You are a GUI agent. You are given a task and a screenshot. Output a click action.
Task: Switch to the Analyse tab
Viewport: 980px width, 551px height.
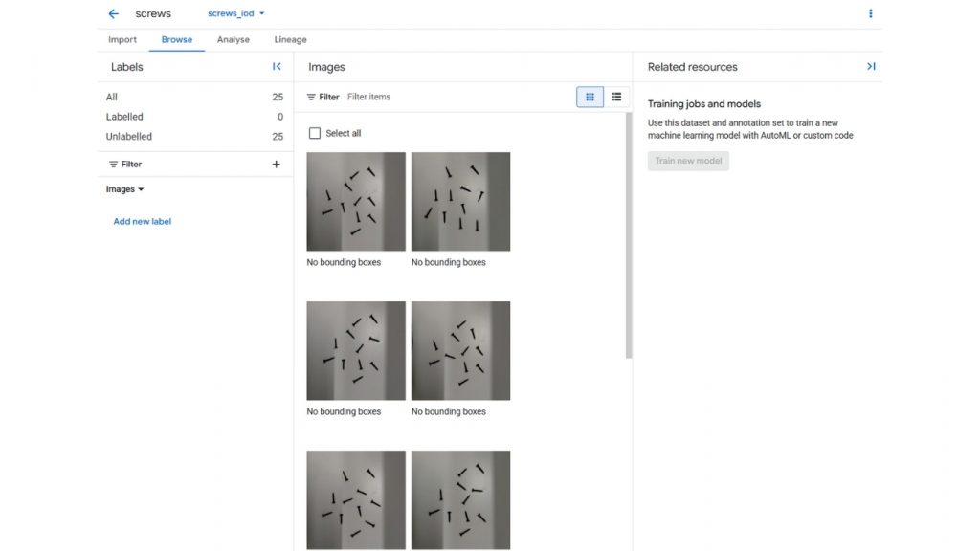[x=233, y=40]
